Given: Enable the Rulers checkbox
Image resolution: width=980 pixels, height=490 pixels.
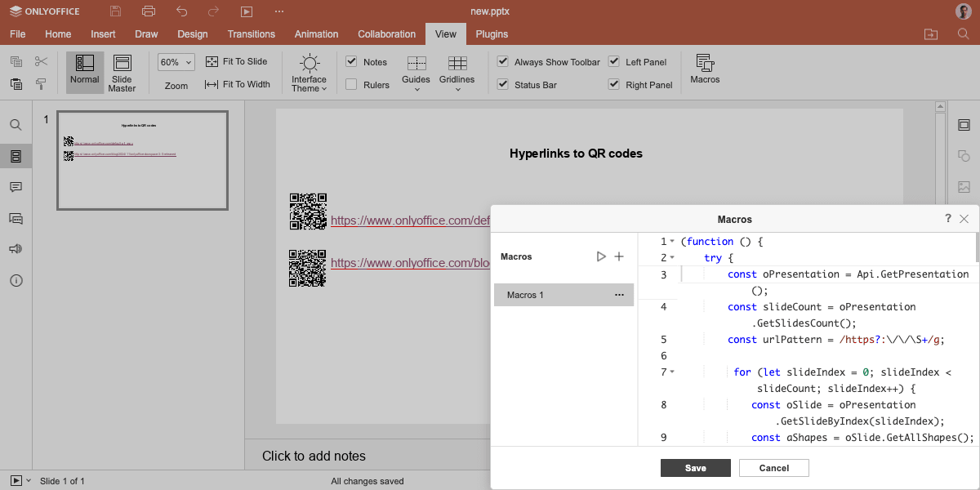Looking at the screenshot, I should pos(351,84).
